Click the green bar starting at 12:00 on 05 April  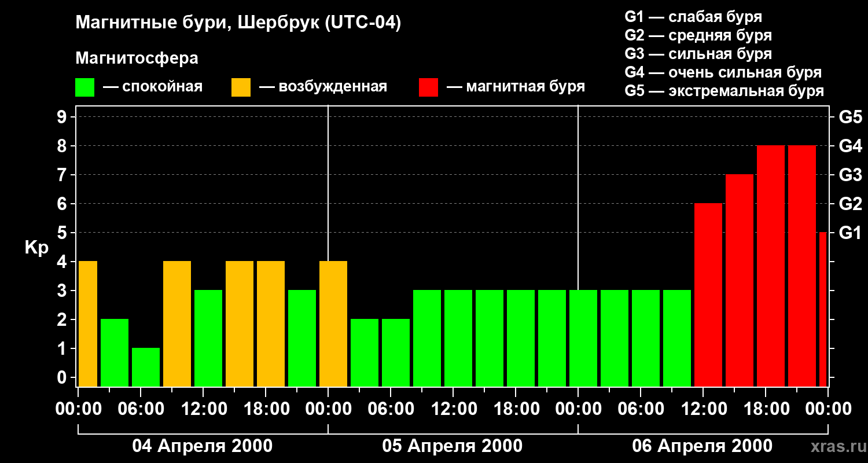(x=458, y=338)
